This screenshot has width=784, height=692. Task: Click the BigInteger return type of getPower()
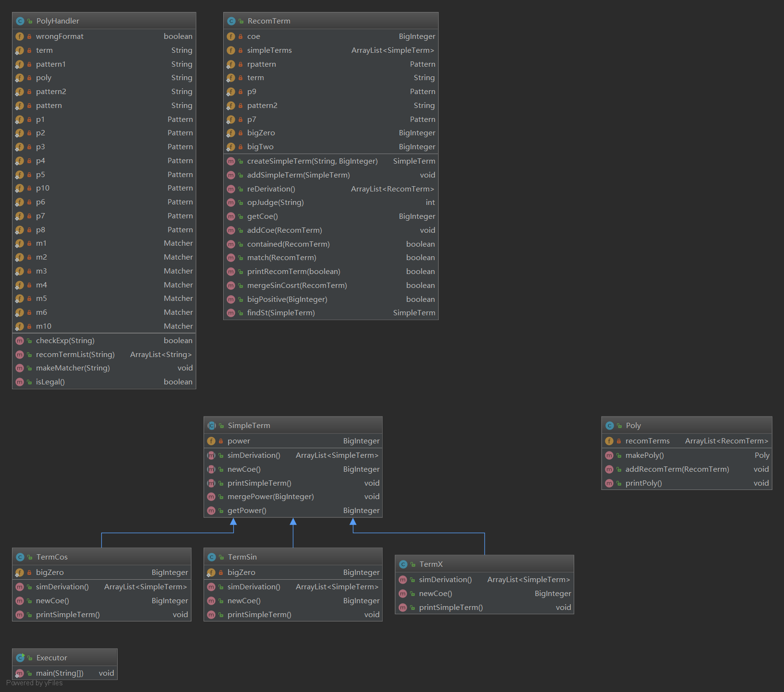[x=361, y=511]
